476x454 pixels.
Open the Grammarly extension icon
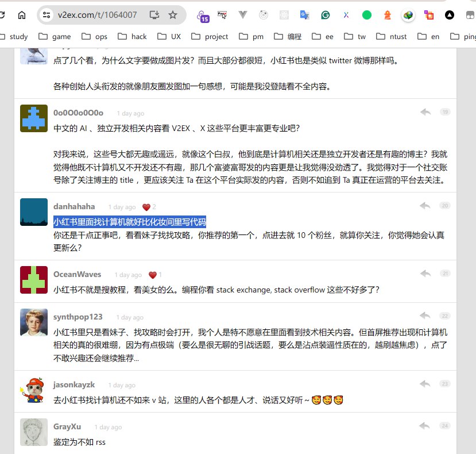pyautogui.click(x=325, y=16)
